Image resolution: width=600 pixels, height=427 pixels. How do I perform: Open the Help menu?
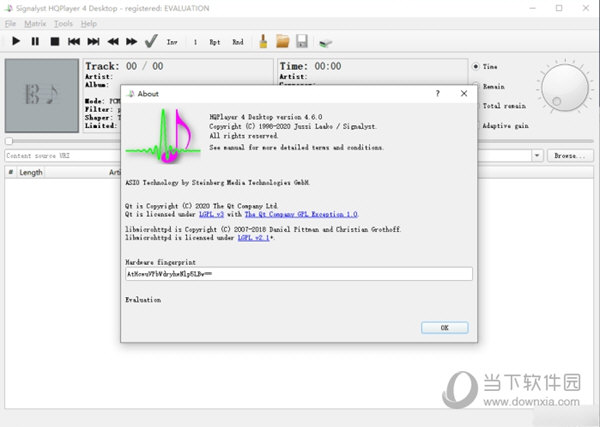[x=88, y=24]
